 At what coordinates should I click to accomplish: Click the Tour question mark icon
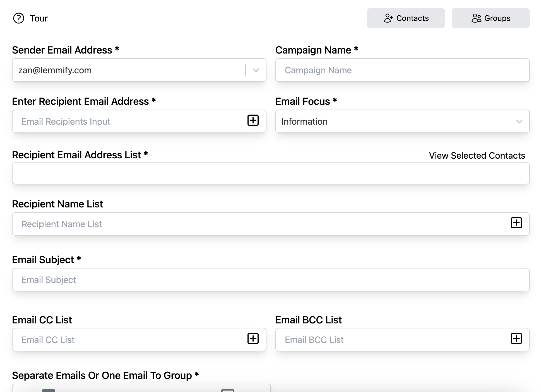click(x=19, y=18)
